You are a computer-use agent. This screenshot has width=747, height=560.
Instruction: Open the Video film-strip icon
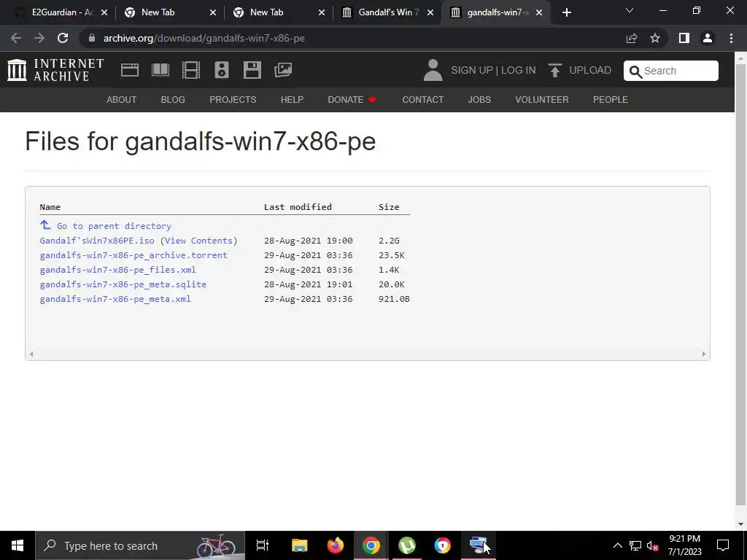pyautogui.click(x=190, y=70)
